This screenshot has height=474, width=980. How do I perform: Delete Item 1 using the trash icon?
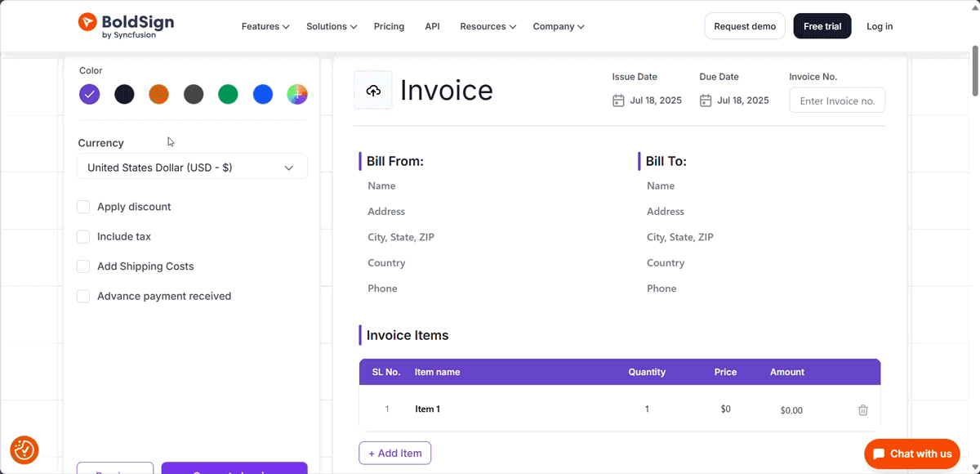click(x=862, y=410)
